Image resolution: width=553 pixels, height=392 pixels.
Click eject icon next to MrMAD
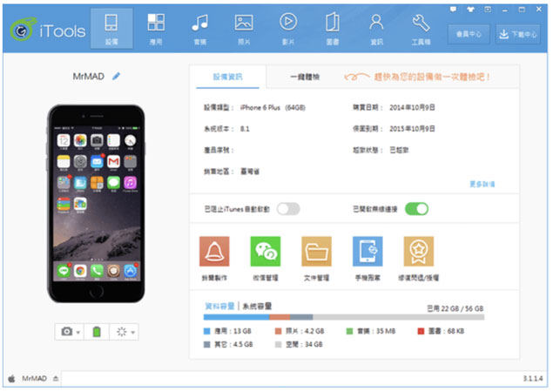pos(57,379)
